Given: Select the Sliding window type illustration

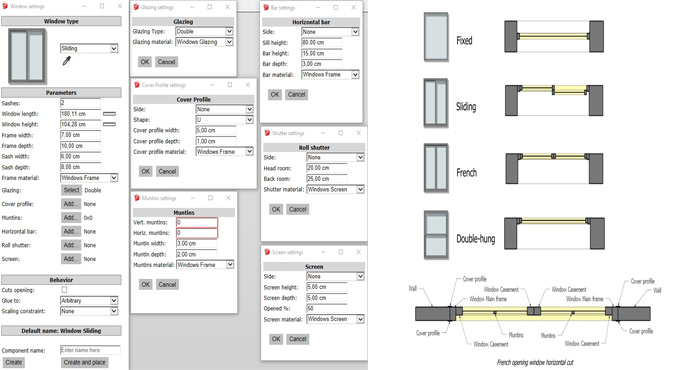Looking at the screenshot, I should pyautogui.click(x=436, y=103).
